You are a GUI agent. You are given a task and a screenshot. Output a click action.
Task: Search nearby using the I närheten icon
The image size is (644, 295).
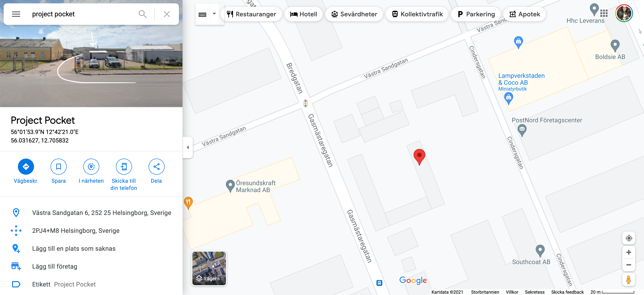[91, 166]
